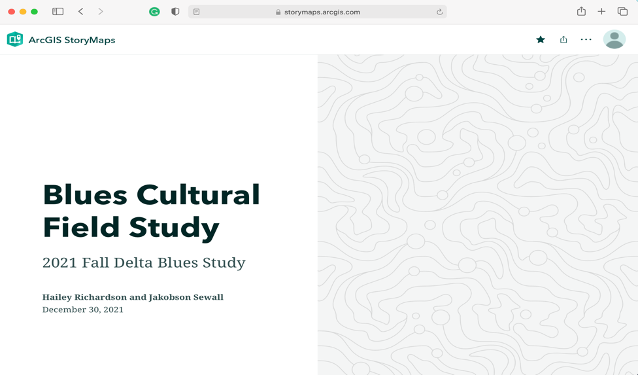The image size is (638, 376).
Task: Reload the page with the refresh icon
Action: point(439,12)
